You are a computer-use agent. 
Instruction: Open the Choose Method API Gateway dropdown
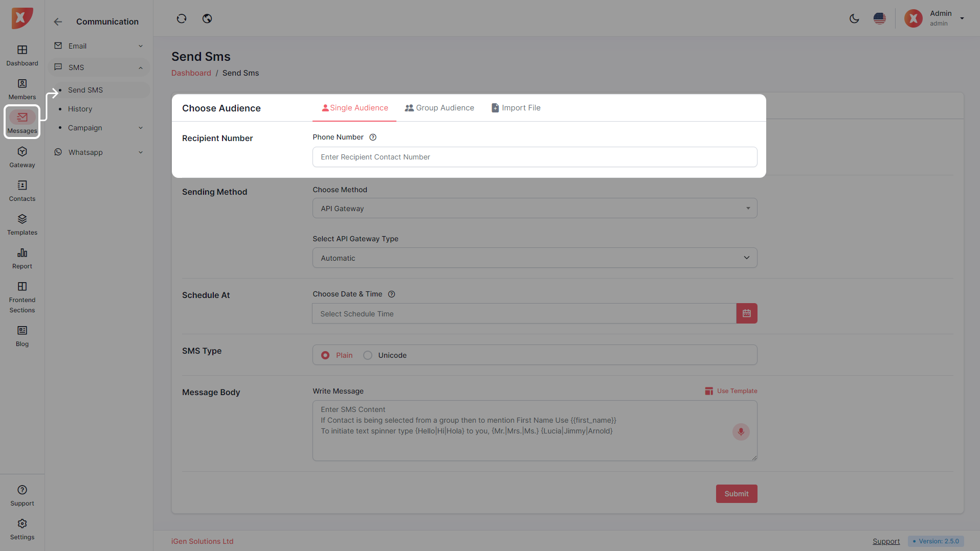click(x=534, y=209)
